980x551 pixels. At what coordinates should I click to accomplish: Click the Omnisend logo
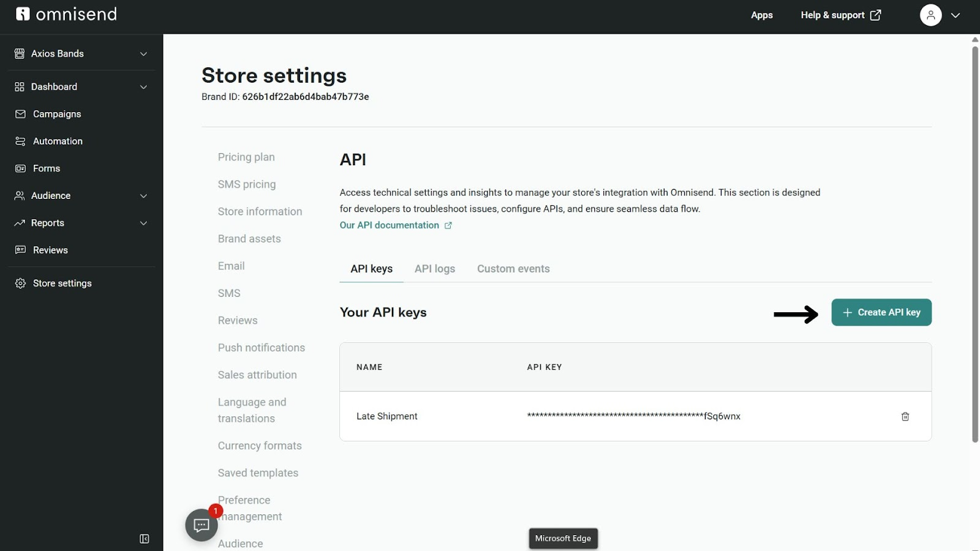pos(66,14)
